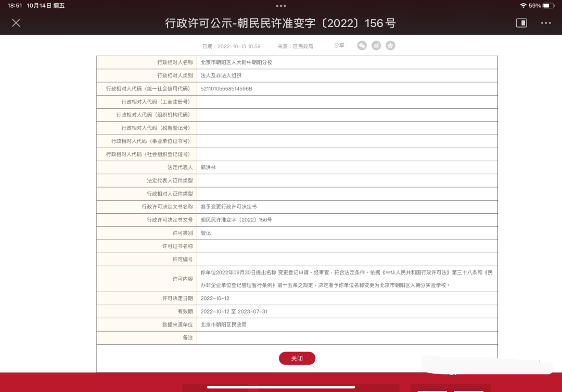Tap the validity period 2022-10-12 至 2023-07-31

[234, 311]
